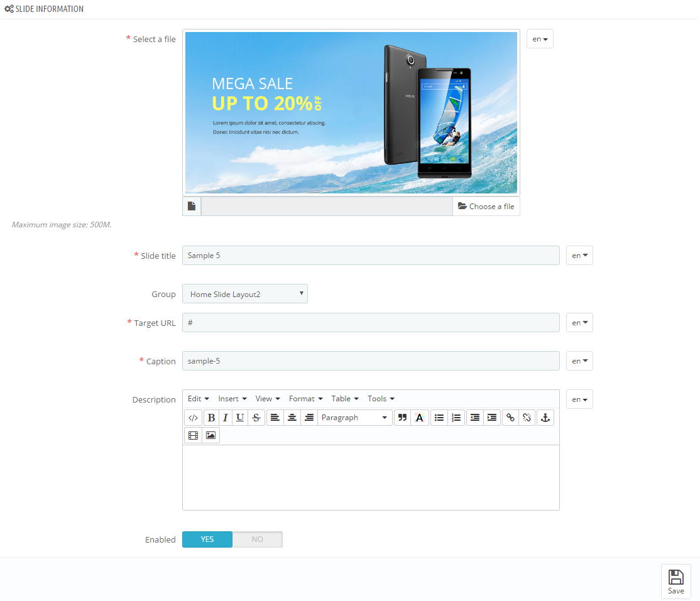Toggle underline formatting in editor
Screen dimensions: 700x601
coord(240,418)
